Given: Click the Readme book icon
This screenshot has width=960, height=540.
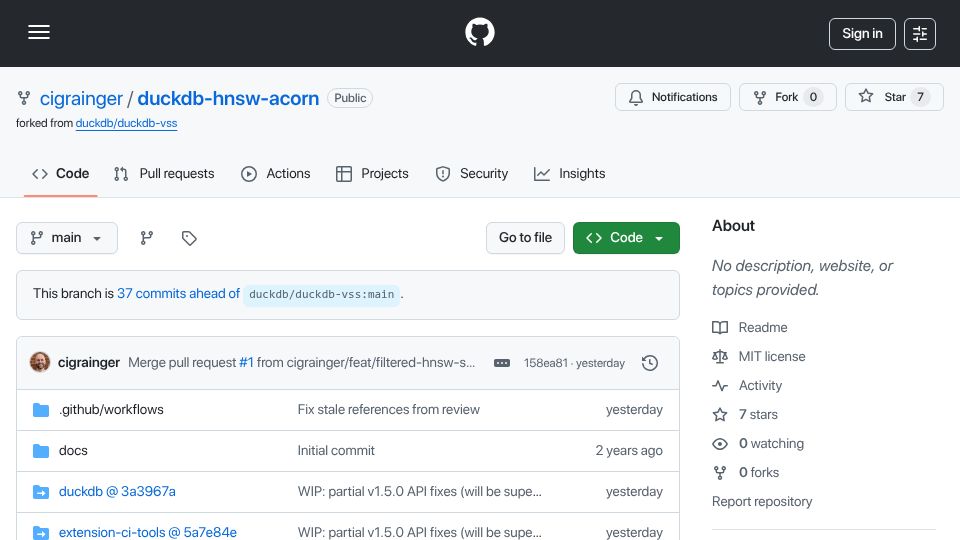Looking at the screenshot, I should pyautogui.click(x=720, y=328).
